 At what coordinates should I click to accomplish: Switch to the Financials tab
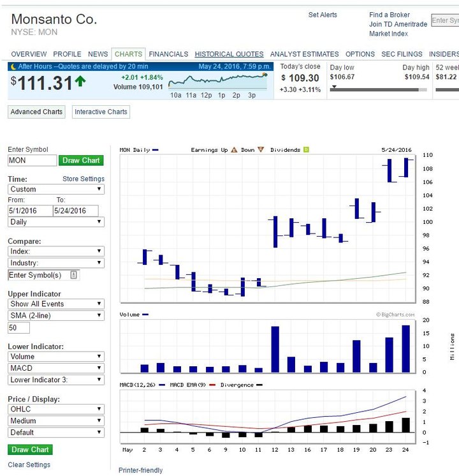168,54
